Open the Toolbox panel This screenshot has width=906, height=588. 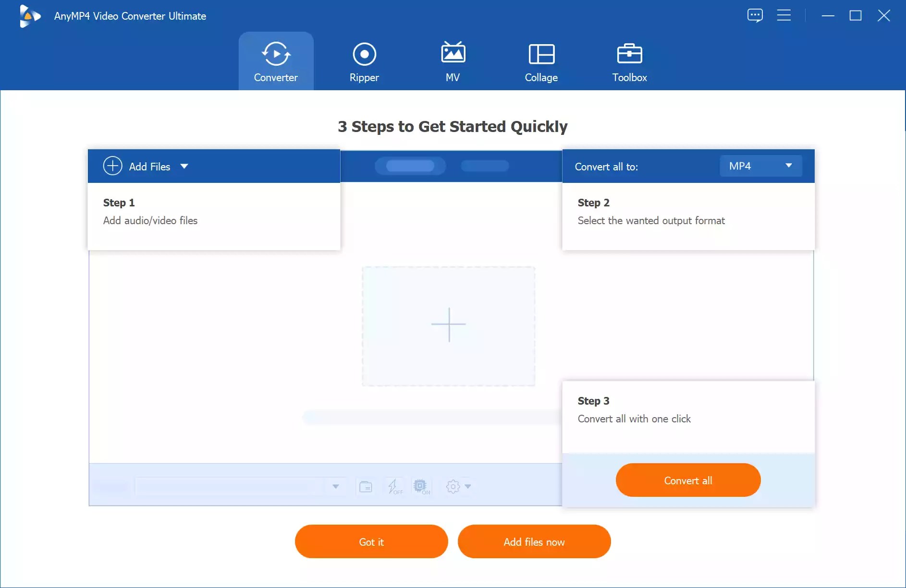point(629,54)
